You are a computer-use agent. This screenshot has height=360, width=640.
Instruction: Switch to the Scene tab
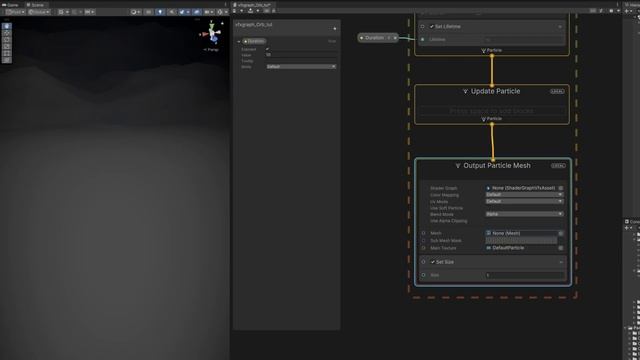[36, 5]
